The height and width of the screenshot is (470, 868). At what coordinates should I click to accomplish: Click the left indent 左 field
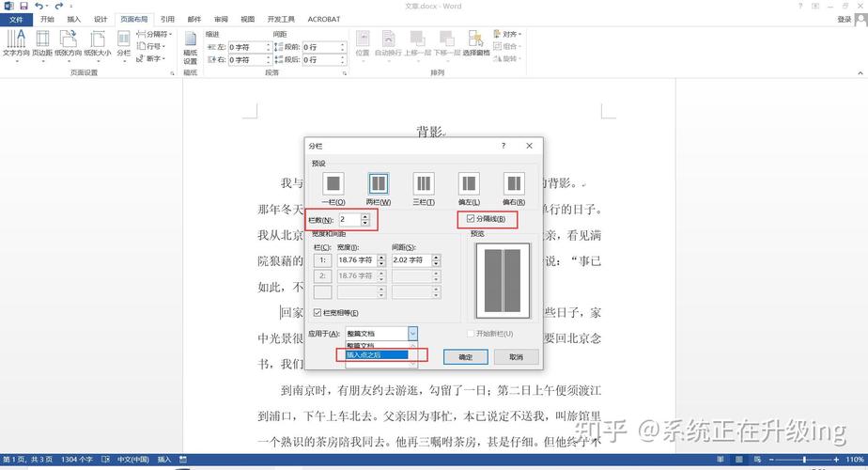pos(249,47)
